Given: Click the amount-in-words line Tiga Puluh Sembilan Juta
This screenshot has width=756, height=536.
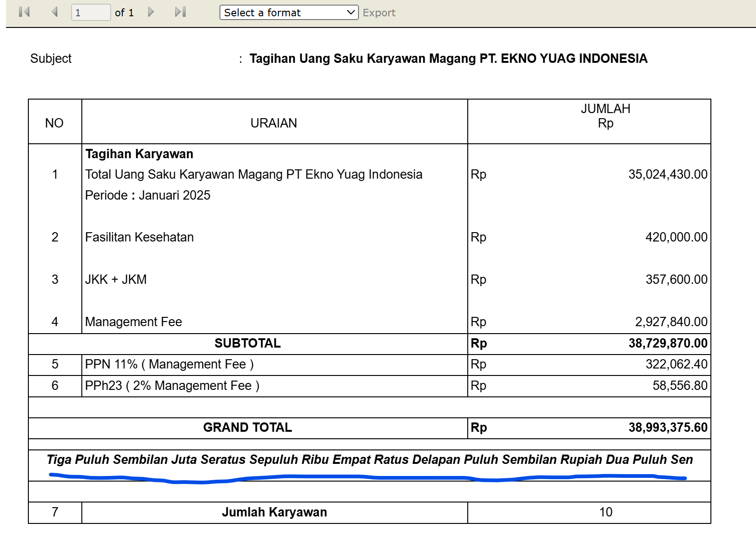Looking at the screenshot, I should point(370,460).
